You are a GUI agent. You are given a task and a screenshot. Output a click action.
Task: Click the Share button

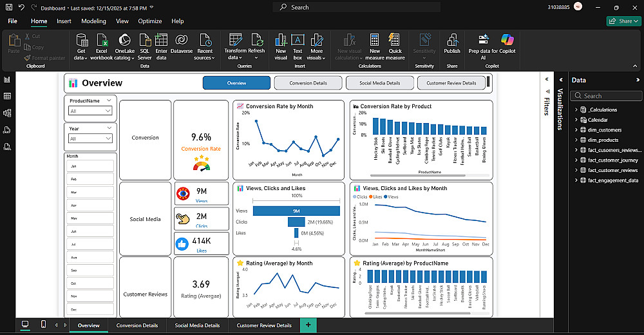(x=623, y=21)
